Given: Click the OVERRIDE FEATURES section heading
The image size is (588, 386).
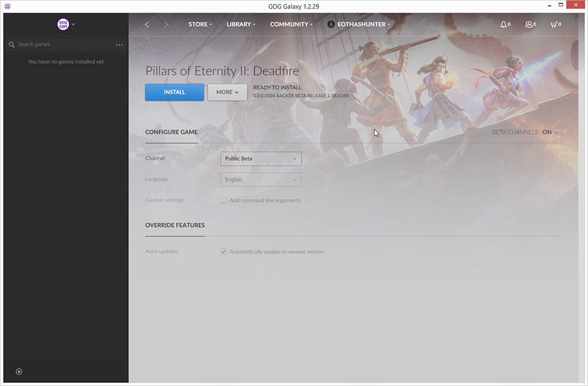Looking at the screenshot, I should (x=175, y=225).
